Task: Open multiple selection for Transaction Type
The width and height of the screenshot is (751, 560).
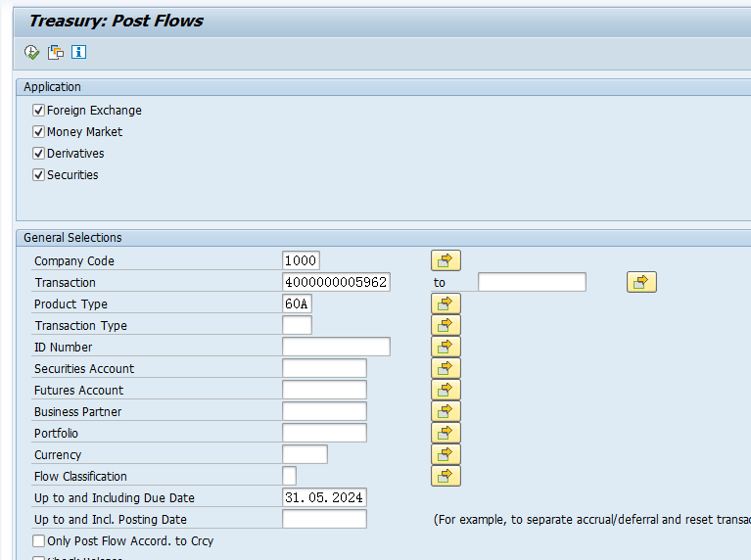Action: [446, 325]
